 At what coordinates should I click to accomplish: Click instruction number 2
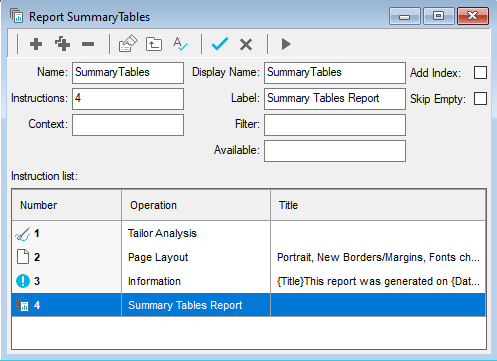pos(37,257)
